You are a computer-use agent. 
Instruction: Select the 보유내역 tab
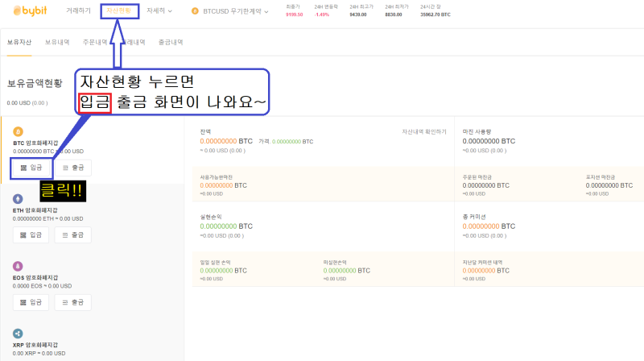click(x=57, y=42)
